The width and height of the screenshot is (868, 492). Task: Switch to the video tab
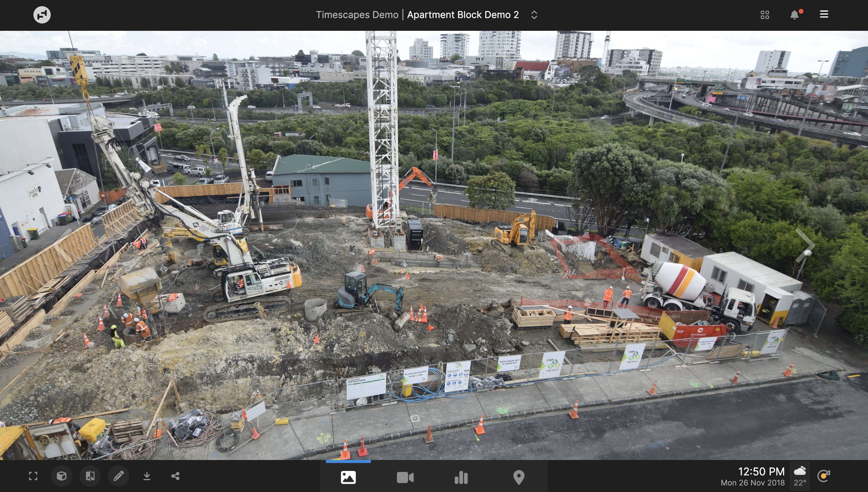click(x=405, y=477)
